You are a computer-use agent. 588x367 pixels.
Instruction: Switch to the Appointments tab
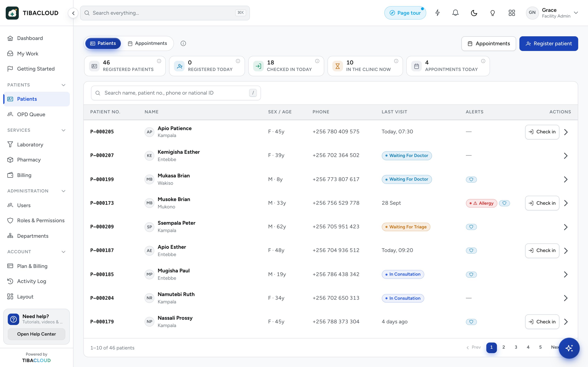(147, 43)
